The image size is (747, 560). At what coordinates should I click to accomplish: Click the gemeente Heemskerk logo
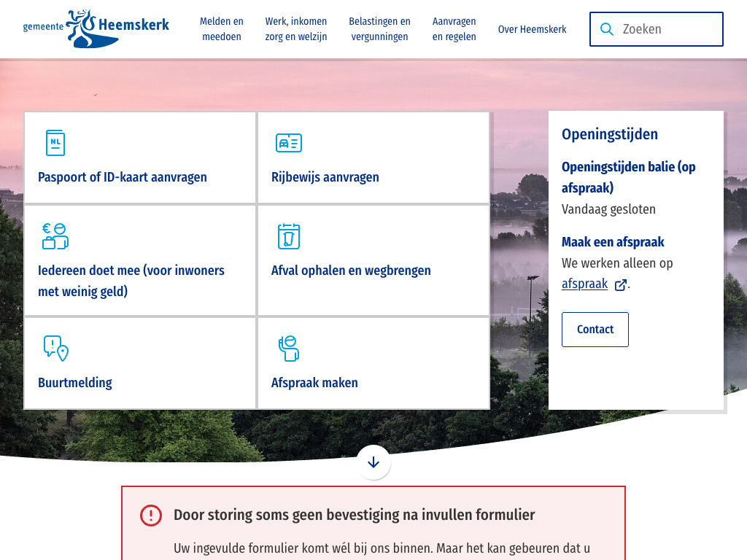[96, 28]
